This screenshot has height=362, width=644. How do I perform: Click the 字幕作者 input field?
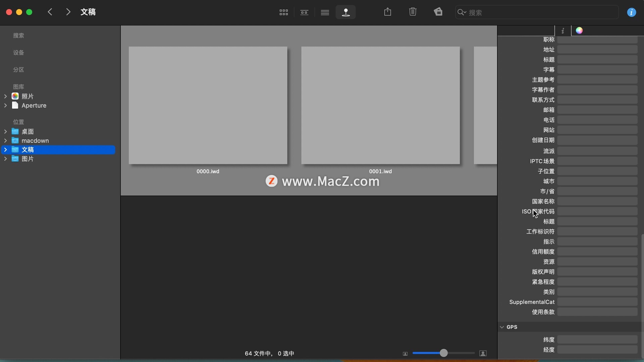[x=597, y=89]
